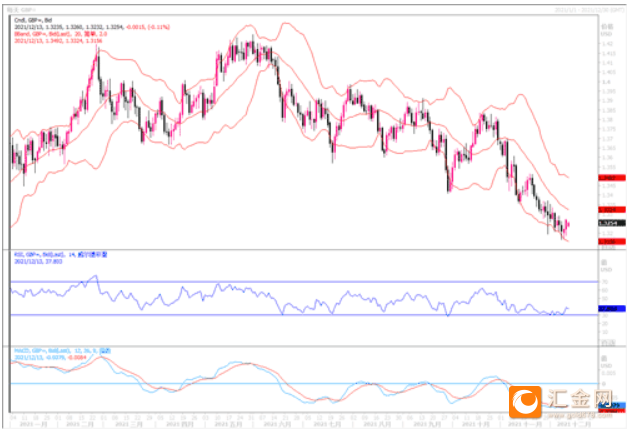Click the '2021 五月' month label

[228, 424]
